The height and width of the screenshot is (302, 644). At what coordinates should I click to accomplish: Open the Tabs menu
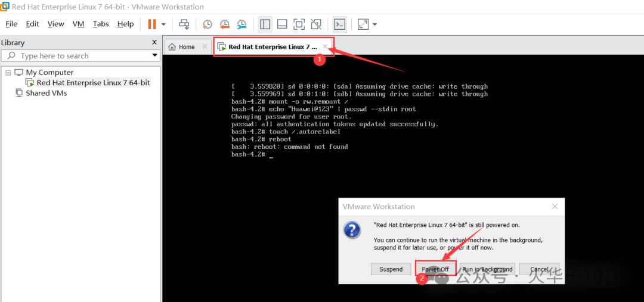pos(101,24)
